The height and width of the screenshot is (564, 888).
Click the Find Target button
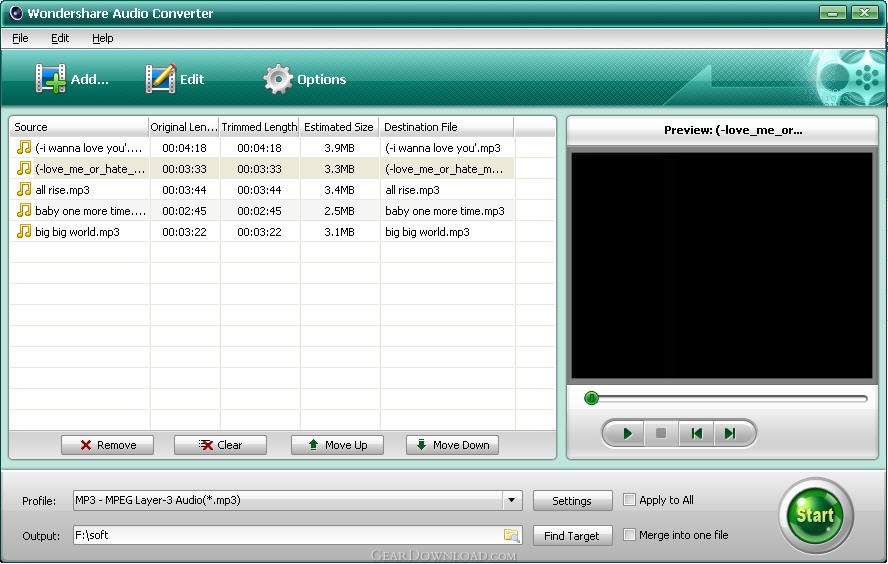click(573, 536)
